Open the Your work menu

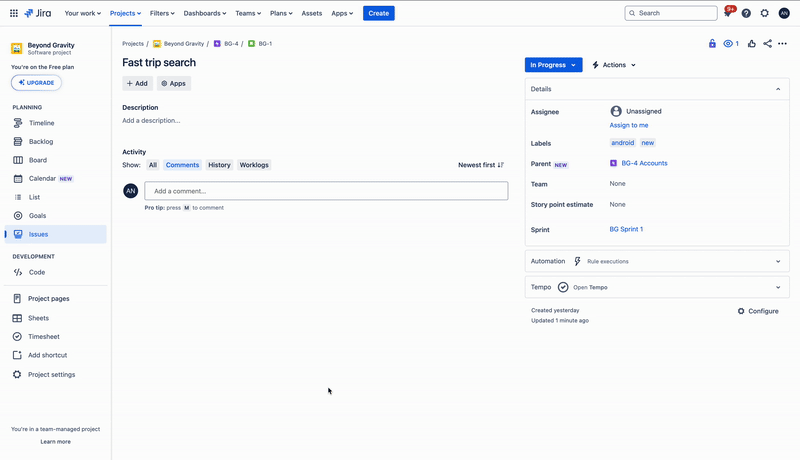pyautogui.click(x=83, y=13)
